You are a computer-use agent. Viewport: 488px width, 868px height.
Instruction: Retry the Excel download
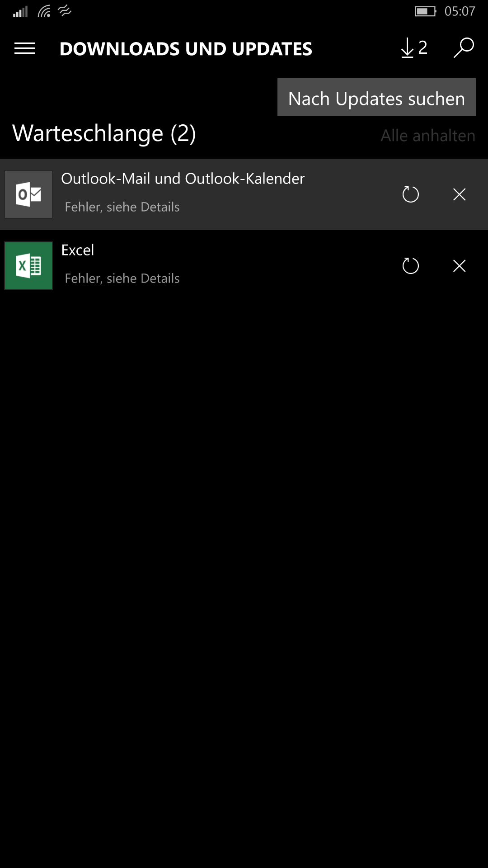410,266
